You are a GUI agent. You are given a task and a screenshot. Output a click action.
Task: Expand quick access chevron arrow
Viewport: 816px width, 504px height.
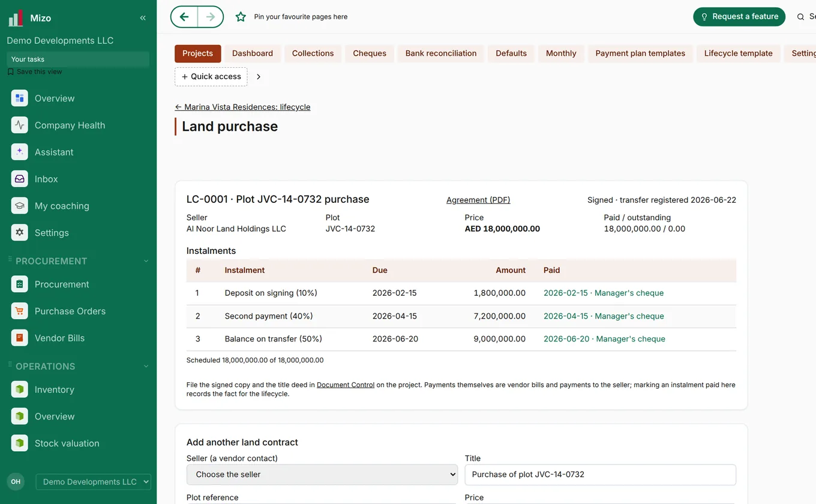[259, 77]
